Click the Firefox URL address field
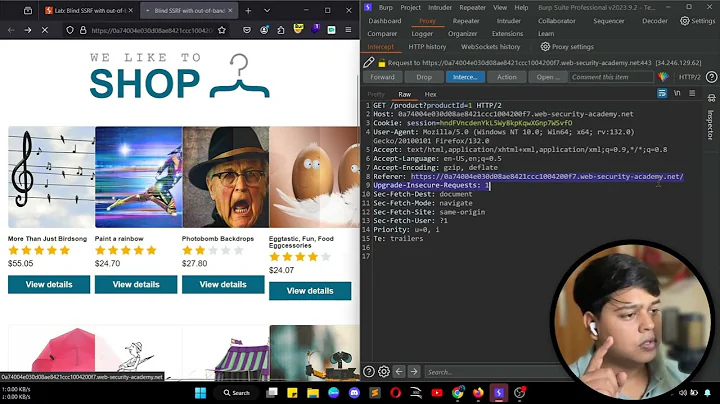 coord(152,30)
